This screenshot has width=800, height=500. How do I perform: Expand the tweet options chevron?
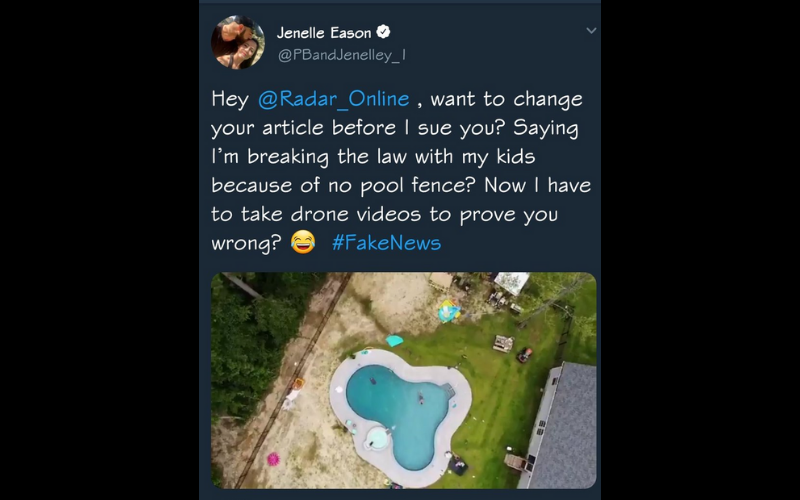click(x=591, y=31)
